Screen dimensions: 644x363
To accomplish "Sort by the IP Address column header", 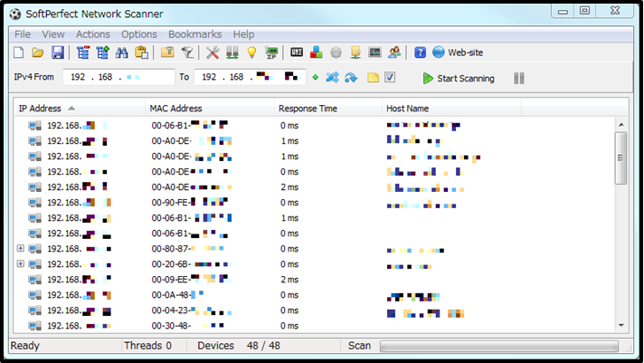I will [80, 109].
